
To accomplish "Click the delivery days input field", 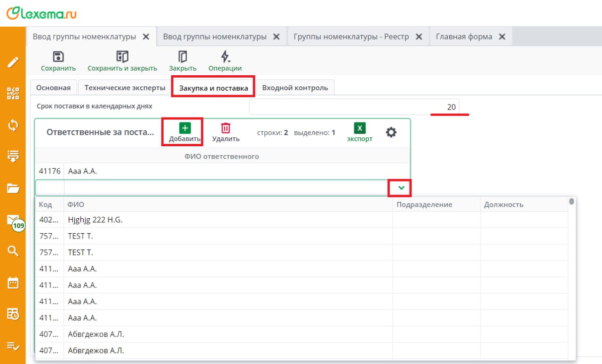I will (x=354, y=107).
